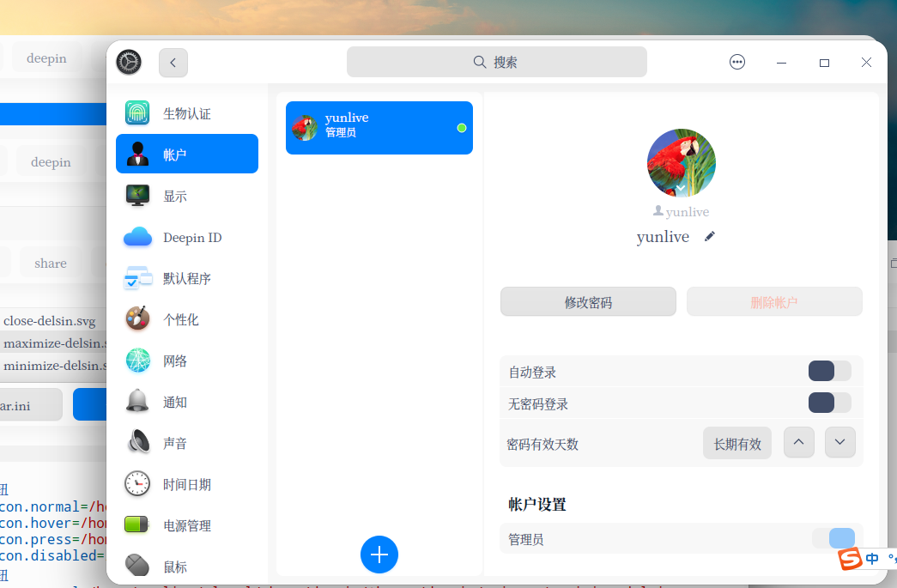Click the con.hover= line in background editor
The image size is (897, 588).
tap(53, 523)
